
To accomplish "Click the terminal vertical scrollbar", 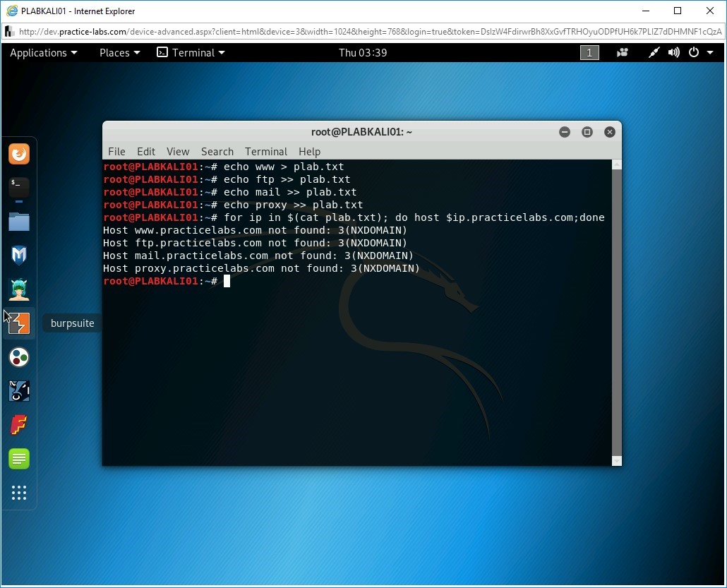I will (616, 311).
